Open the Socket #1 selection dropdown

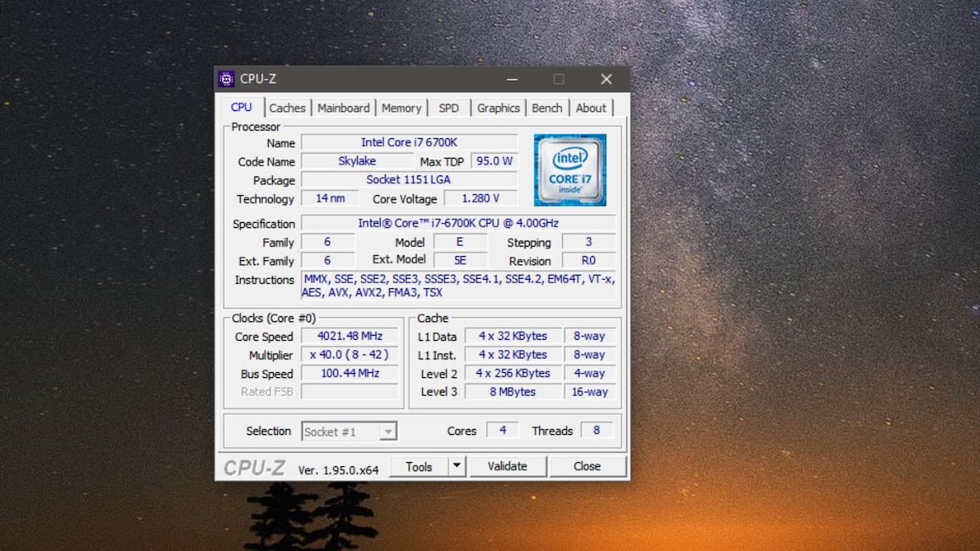tap(348, 431)
